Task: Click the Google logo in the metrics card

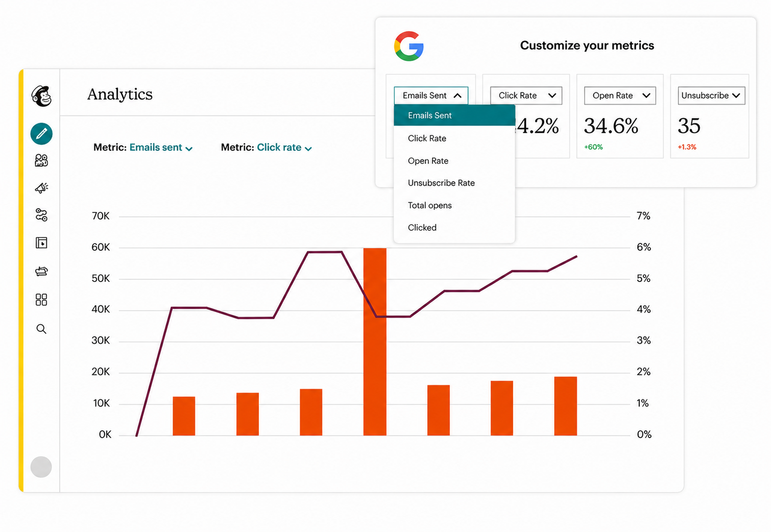Action: pyautogui.click(x=409, y=46)
